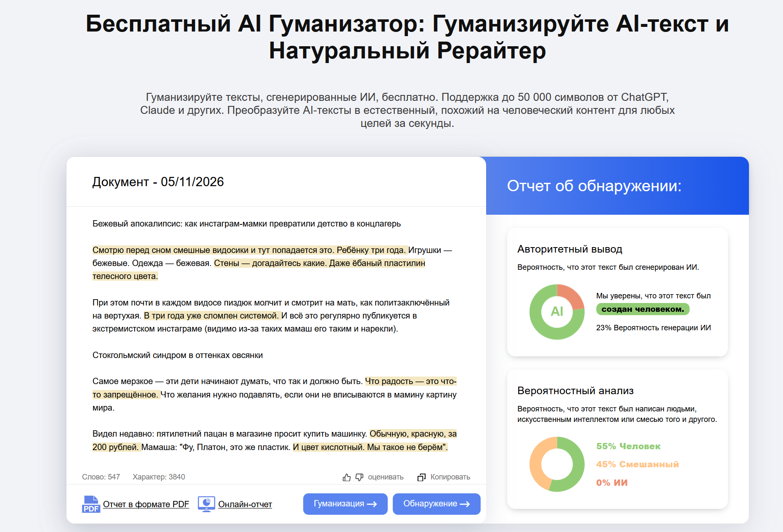Screen dimensions: 783x532
Task: Click the Копировать label
Action: (450, 477)
